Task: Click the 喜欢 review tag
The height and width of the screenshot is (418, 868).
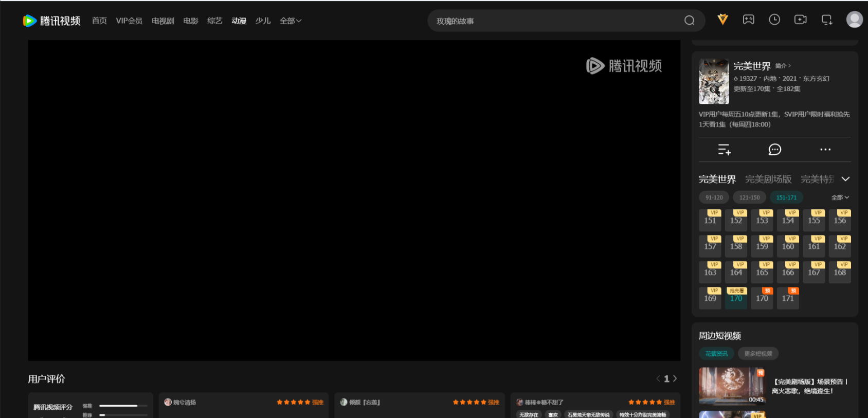Action: pyautogui.click(x=553, y=414)
